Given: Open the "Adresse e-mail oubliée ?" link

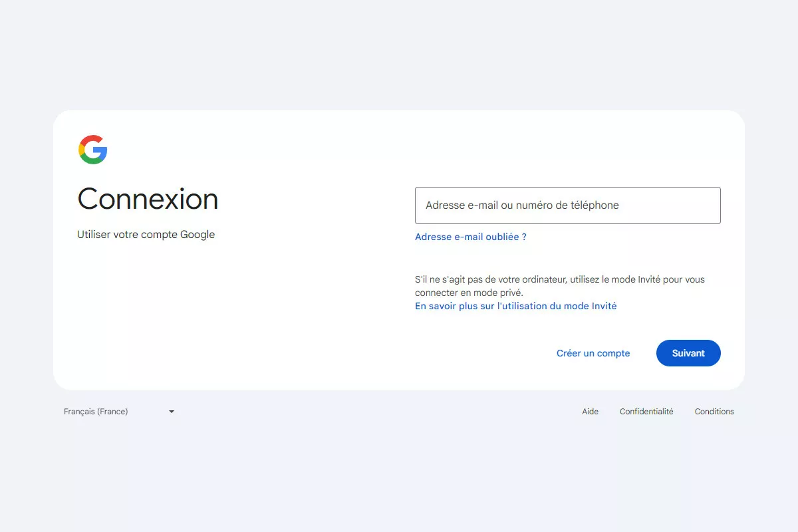Looking at the screenshot, I should (470, 237).
